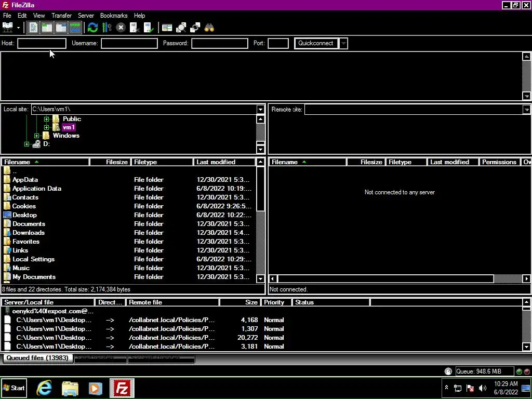Cancel the current operation
532x399 pixels.
(121, 28)
